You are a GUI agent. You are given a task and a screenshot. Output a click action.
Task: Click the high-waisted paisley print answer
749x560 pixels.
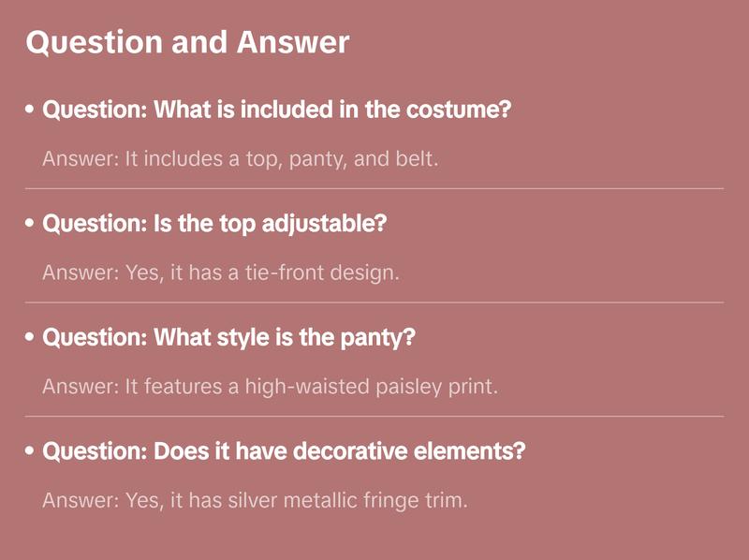(270, 387)
